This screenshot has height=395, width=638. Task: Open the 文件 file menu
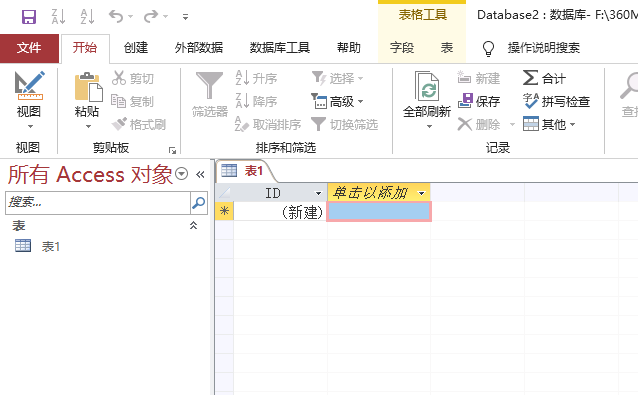(x=29, y=48)
